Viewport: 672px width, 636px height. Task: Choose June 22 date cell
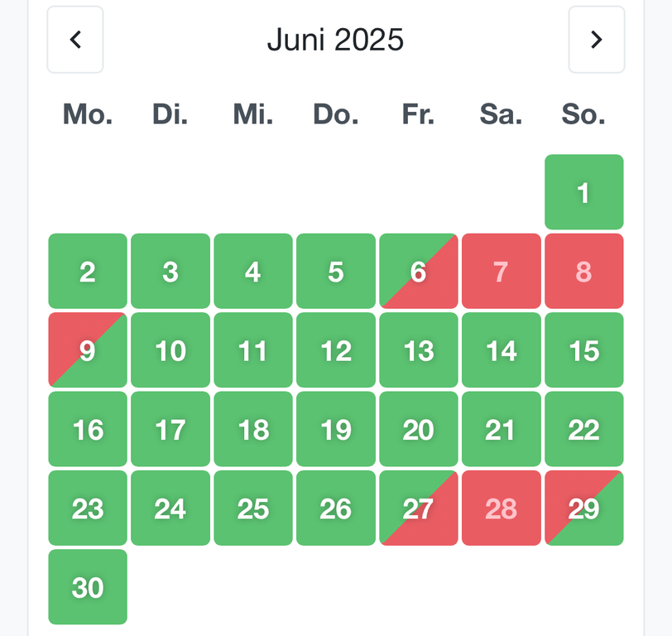(x=583, y=429)
